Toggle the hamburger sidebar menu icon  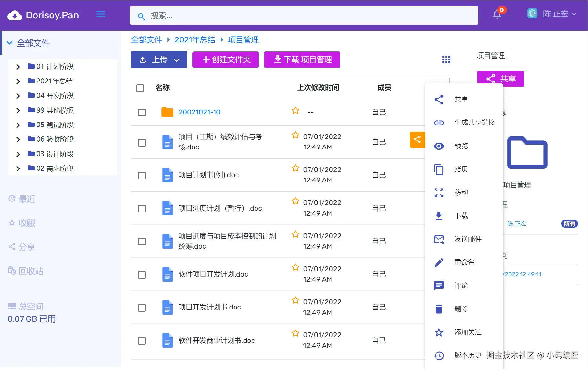coord(101,14)
